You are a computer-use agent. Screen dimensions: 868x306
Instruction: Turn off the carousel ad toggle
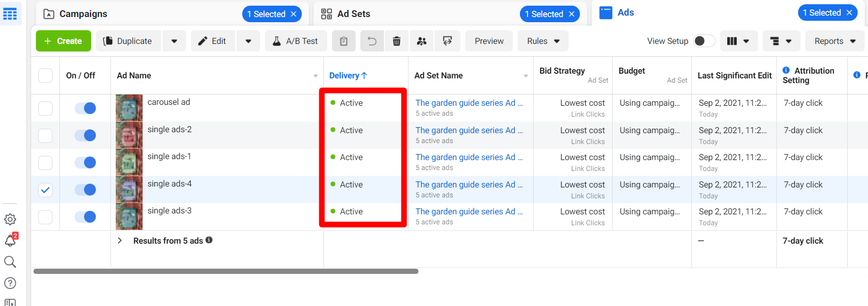pos(85,108)
